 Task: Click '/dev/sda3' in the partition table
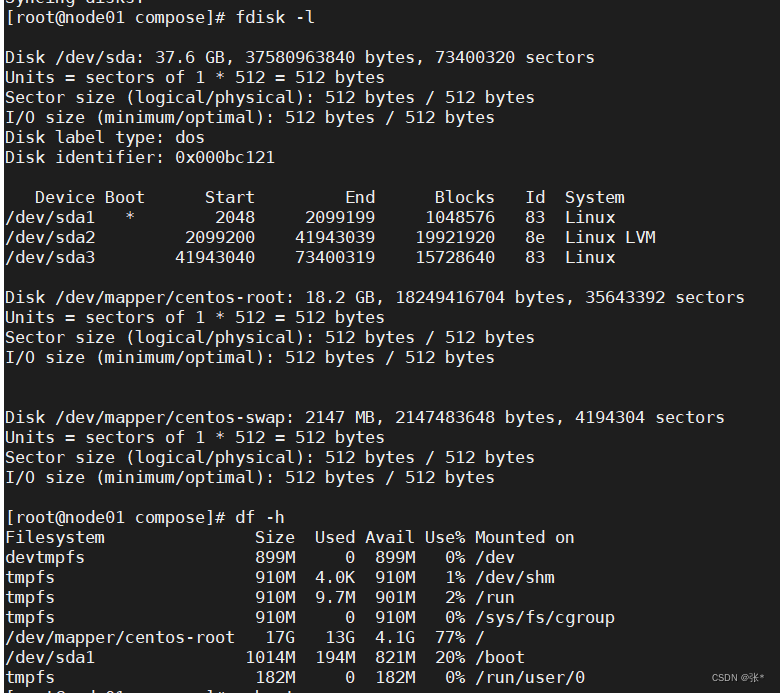pos(50,257)
